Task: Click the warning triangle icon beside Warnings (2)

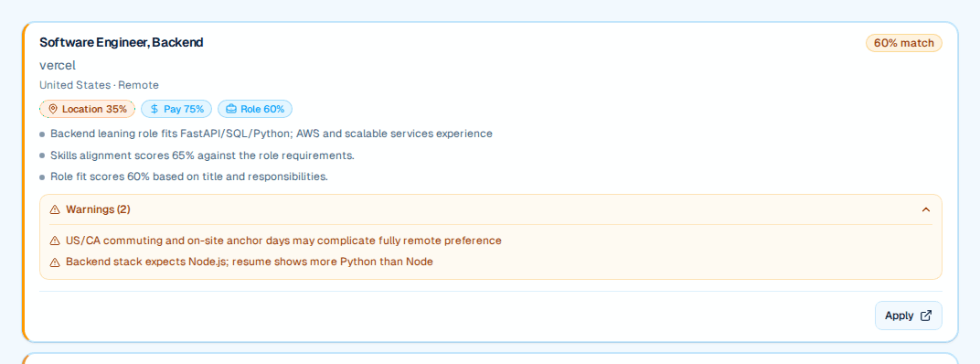Action: point(55,209)
